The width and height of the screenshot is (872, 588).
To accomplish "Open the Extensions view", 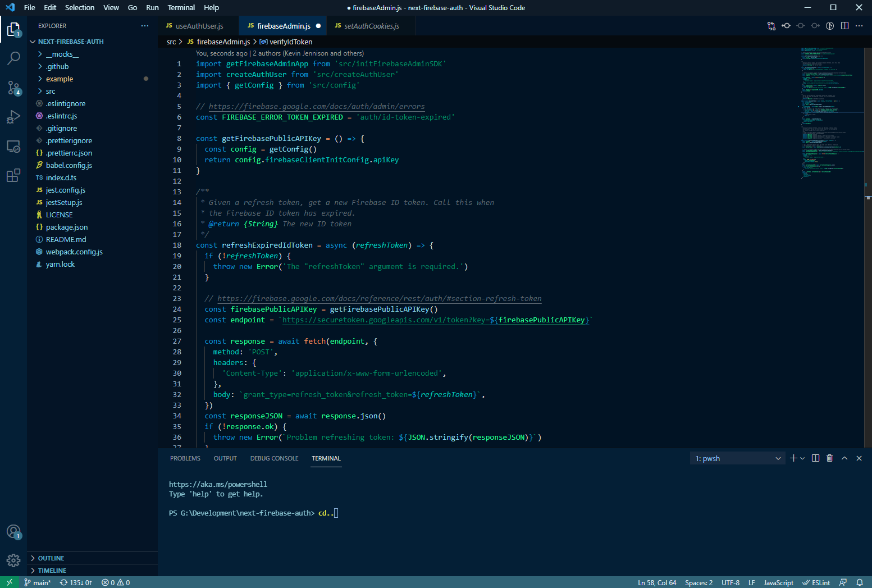I will tap(13, 176).
